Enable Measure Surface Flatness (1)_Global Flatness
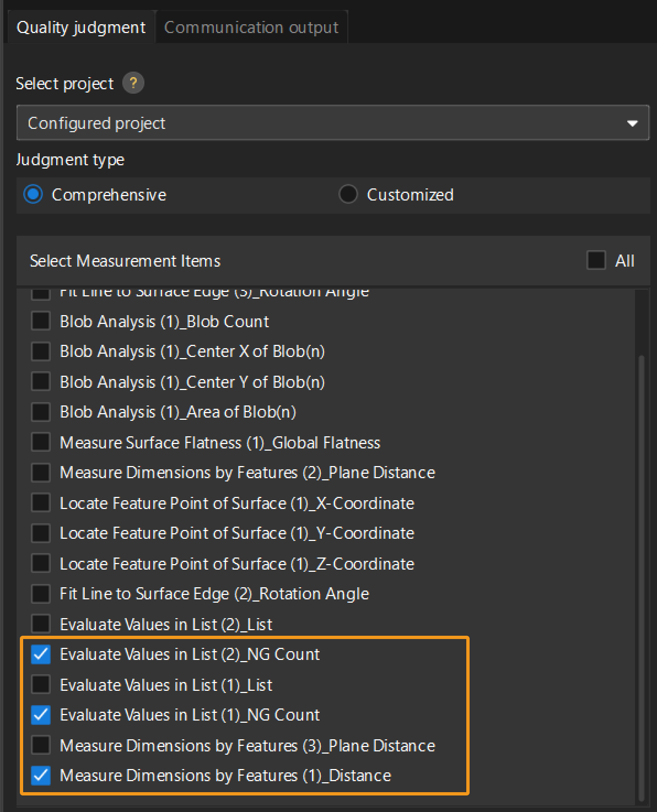Viewport: 657px width, 812px height. (x=41, y=442)
